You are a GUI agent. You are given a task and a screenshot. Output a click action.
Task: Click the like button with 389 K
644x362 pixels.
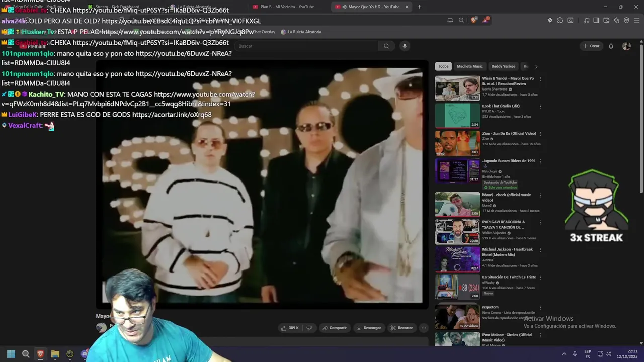click(x=290, y=328)
